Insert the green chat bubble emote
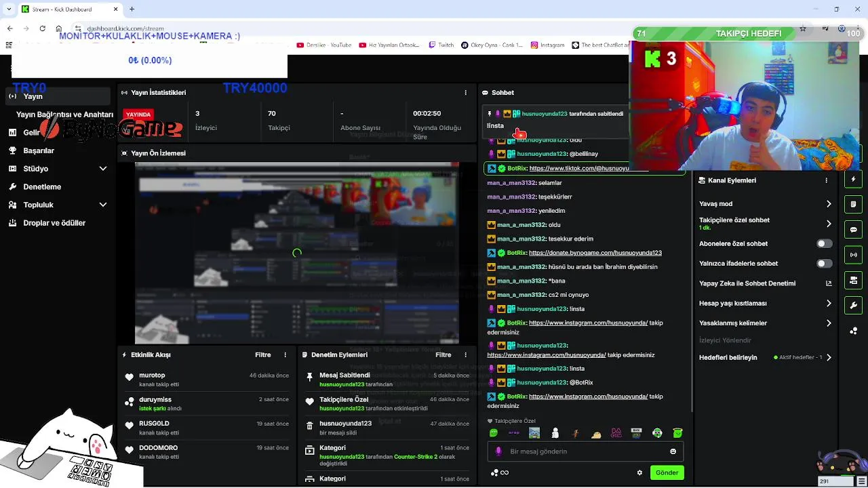This screenshot has height=488, width=868. coord(493,433)
